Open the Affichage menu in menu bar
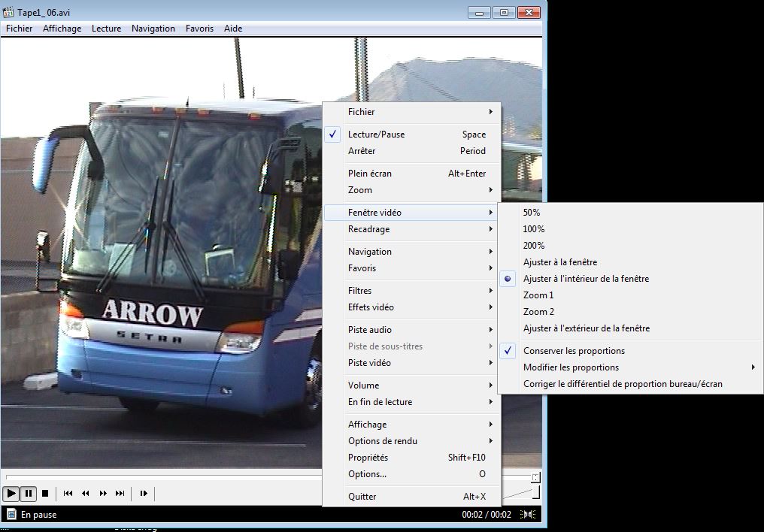This screenshot has width=764, height=532. pyautogui.click(x=62, y=29)
